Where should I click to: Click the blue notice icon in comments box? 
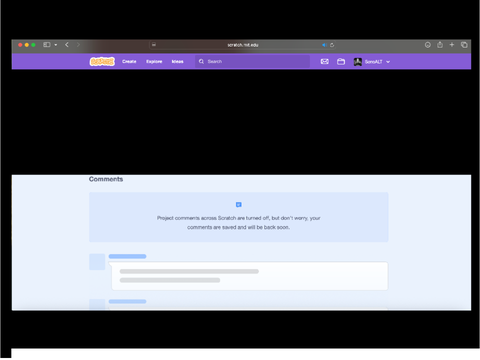(x=239, y=204)
